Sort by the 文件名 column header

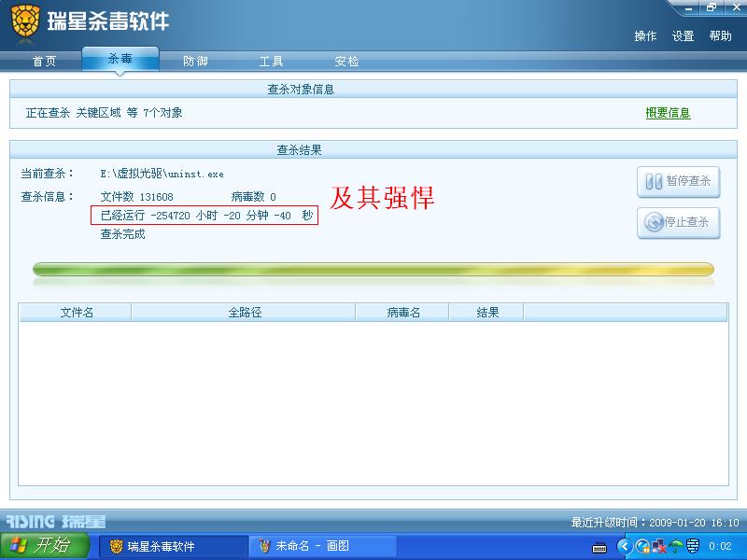point(76,313)
